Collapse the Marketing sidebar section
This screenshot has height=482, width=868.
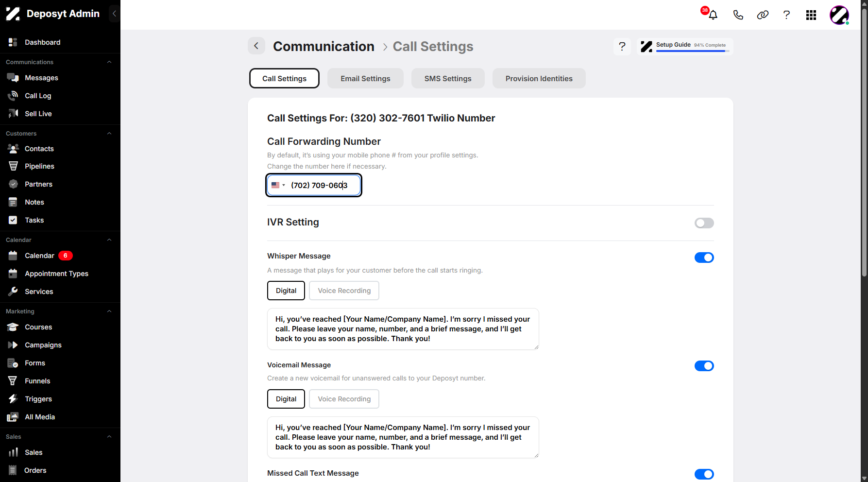(x=109, y=311)
